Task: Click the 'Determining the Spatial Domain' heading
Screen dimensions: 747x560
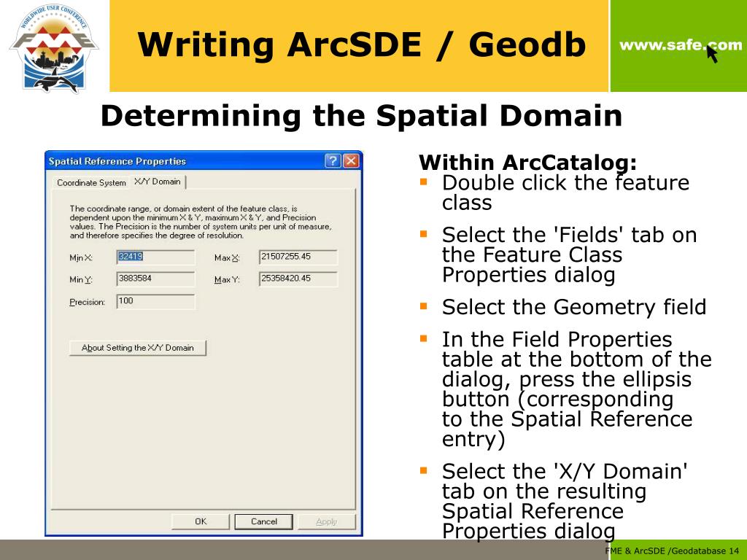Action: [x=362, y=116]
